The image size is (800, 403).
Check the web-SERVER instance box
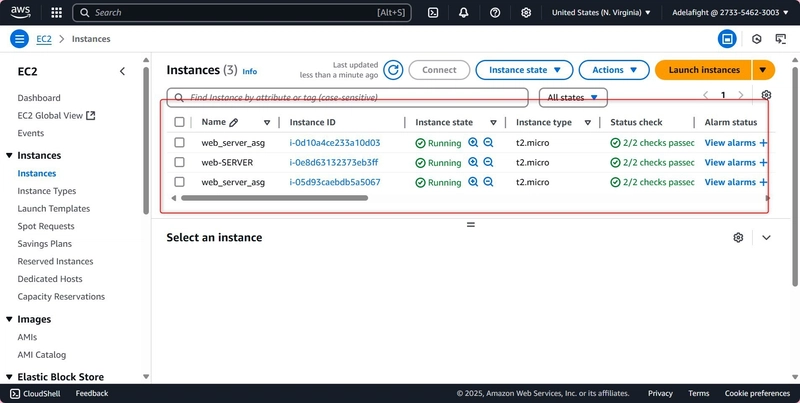[x=179, y=162]
